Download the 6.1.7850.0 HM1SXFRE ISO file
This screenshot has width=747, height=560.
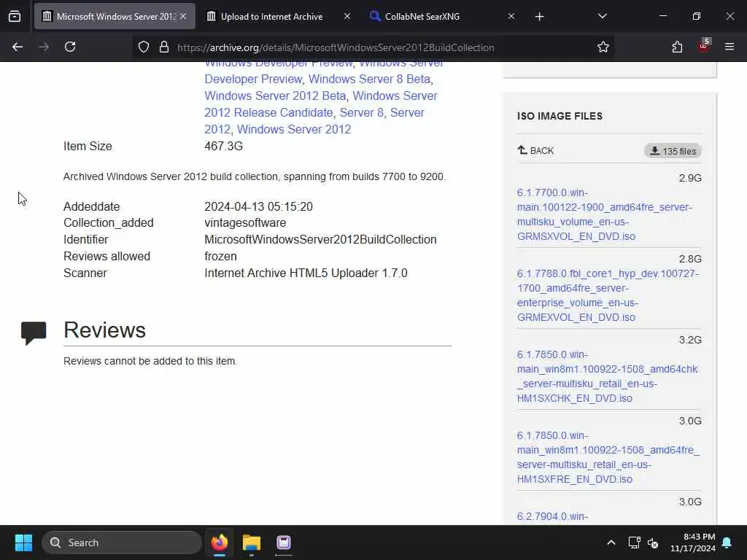(x=608, y=457)
